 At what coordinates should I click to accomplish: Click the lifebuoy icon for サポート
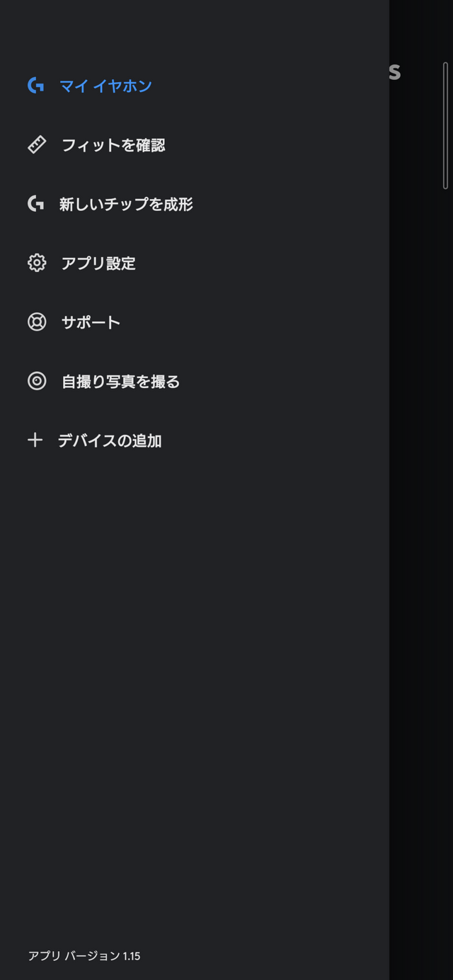coord(37,322)
